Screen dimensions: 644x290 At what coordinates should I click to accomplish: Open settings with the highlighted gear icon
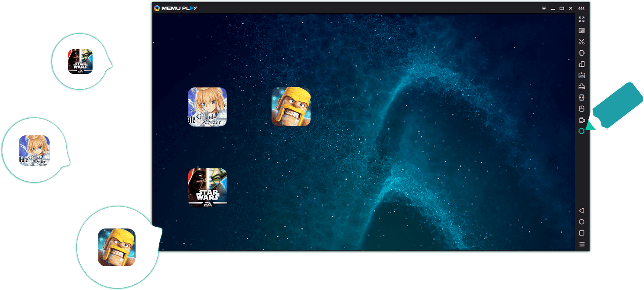point(581,131)
